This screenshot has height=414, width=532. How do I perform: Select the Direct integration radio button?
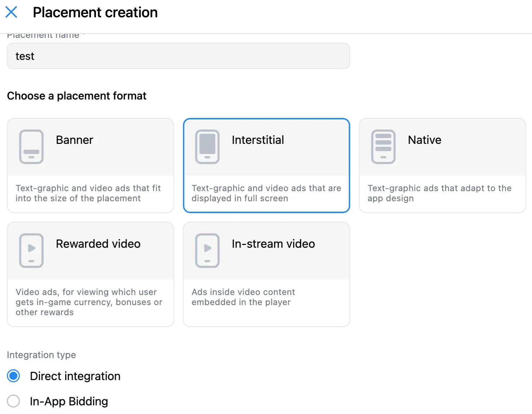pos(13,376)
